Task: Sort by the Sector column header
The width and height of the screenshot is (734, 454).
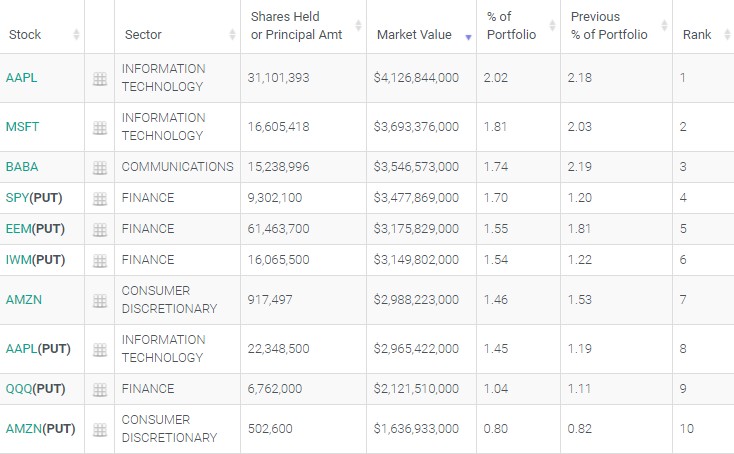Action: [x=143, y=35]
